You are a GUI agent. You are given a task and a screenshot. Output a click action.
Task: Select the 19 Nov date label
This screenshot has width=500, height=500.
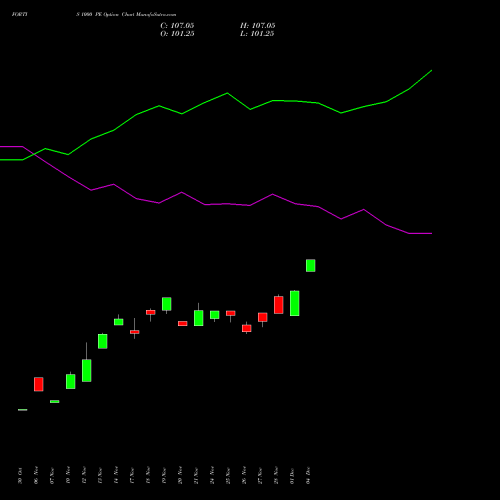tap(164, 475)
